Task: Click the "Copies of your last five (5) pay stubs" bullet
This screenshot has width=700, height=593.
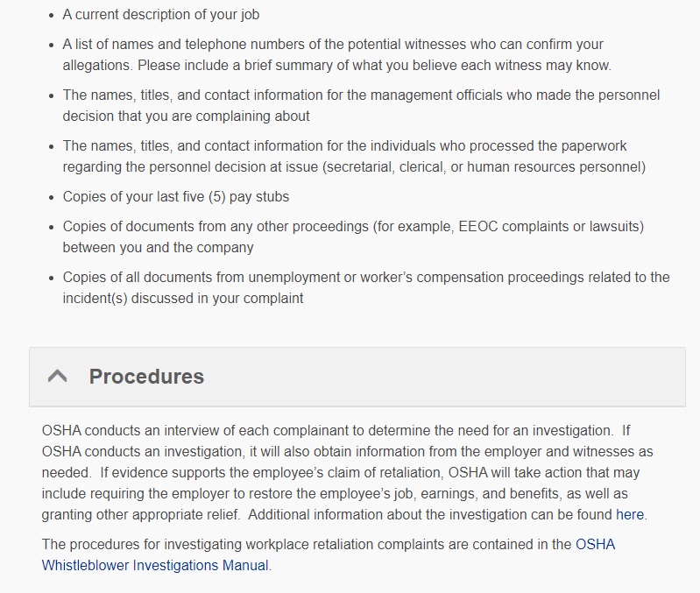Action: [x=176, y=196]
